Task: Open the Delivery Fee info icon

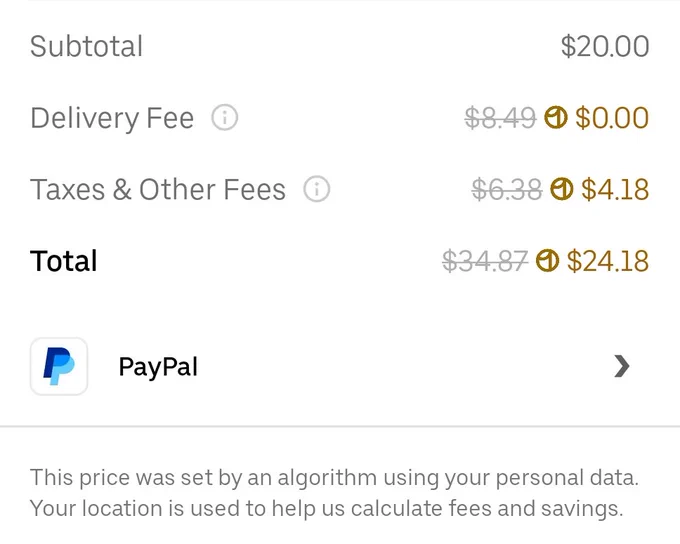Action: click(225, 118)
